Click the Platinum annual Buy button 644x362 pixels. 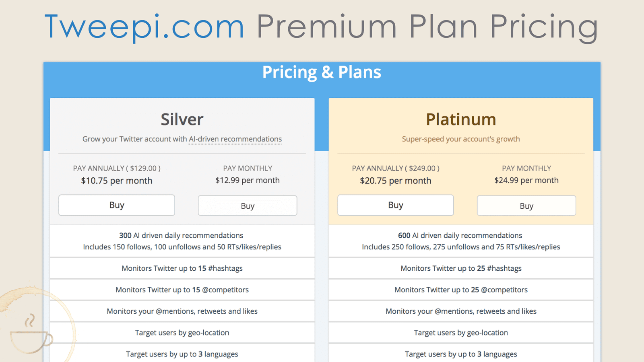(395, 205)
